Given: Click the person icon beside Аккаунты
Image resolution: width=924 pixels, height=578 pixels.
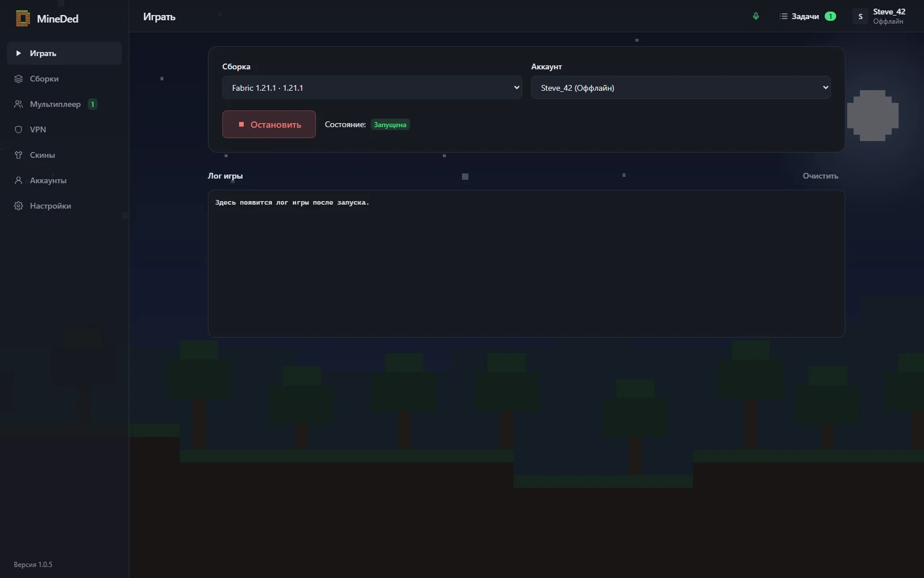Looking at the screenshot, I should click(18, 180).
